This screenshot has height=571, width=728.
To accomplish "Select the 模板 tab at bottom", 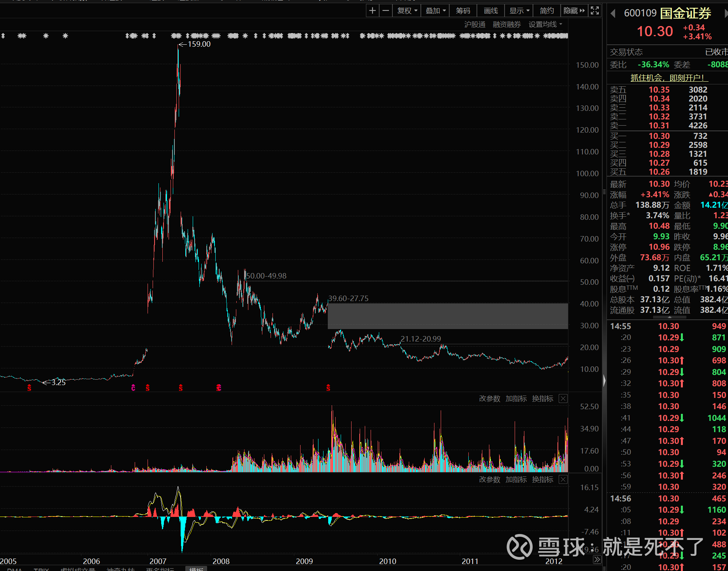I will [x=196, y=569].
